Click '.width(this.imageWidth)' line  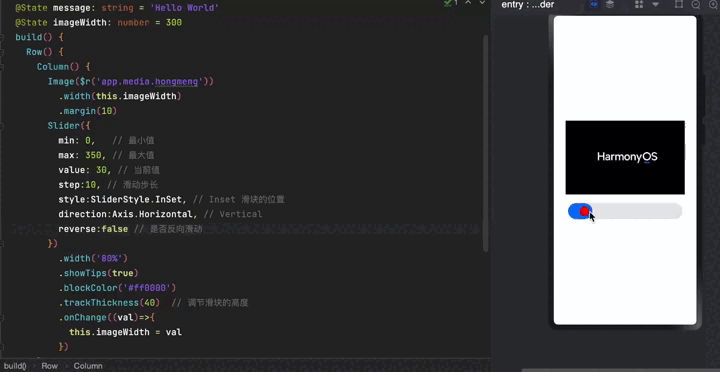tap(120, 96)
